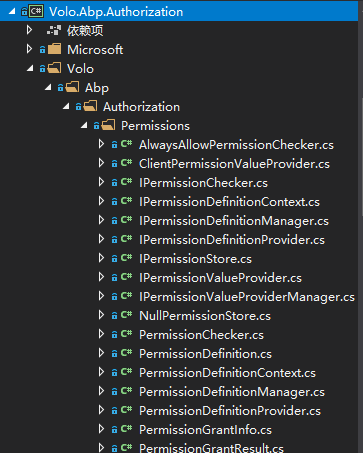Select the 依赖项 node
Viewport: 363px width, 453px height.
click(x=85, y=31)
